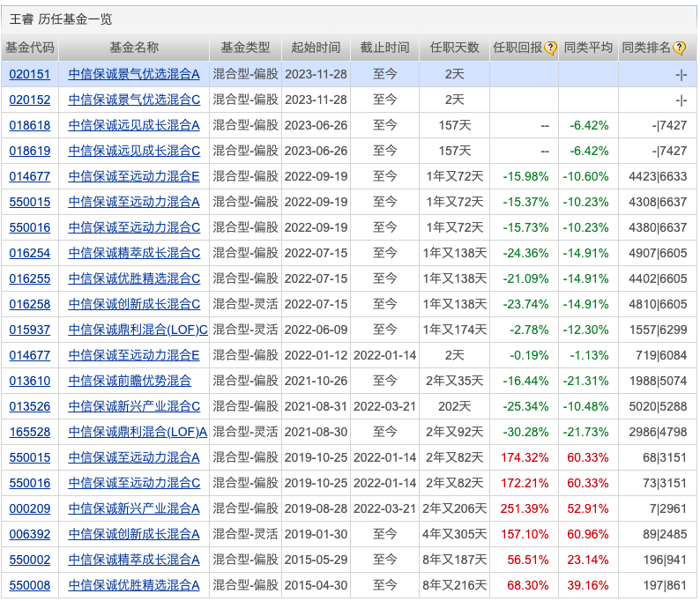Open fund code 165528 link

30,432
